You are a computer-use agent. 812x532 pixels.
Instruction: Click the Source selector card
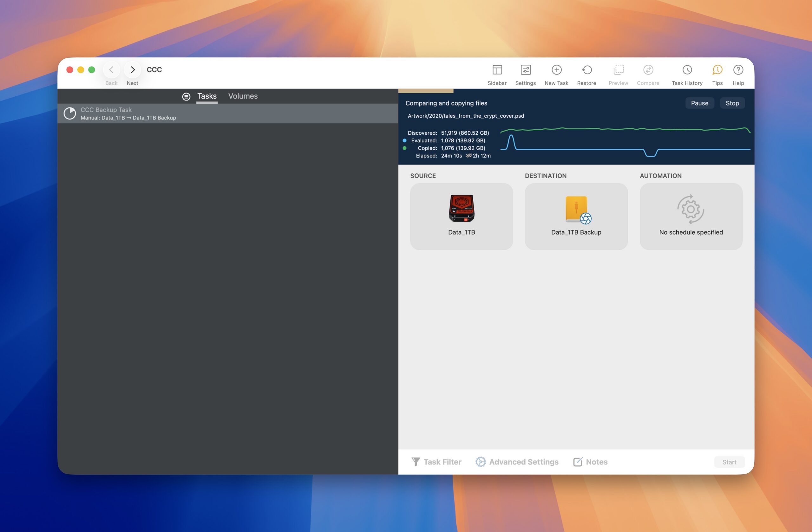[461, 217]
